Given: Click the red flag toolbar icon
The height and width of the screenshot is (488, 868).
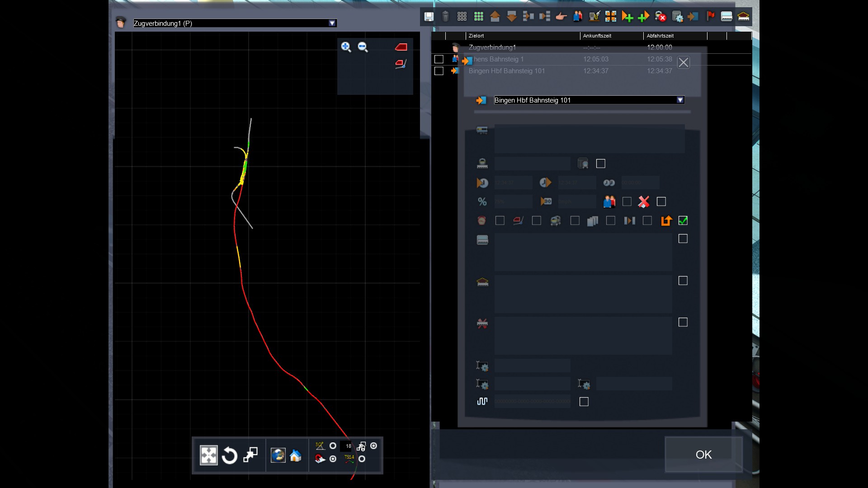Looking at the screenshot, I should click(710, 17).
